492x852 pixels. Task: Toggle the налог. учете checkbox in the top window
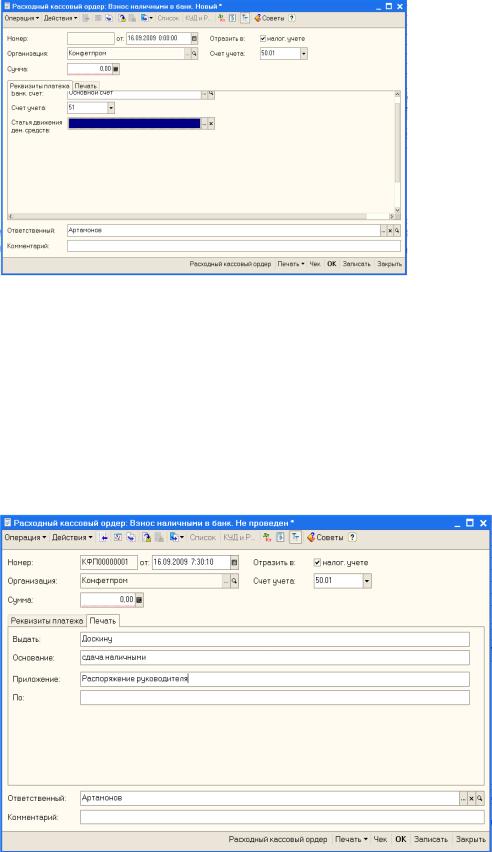[263, 39]
